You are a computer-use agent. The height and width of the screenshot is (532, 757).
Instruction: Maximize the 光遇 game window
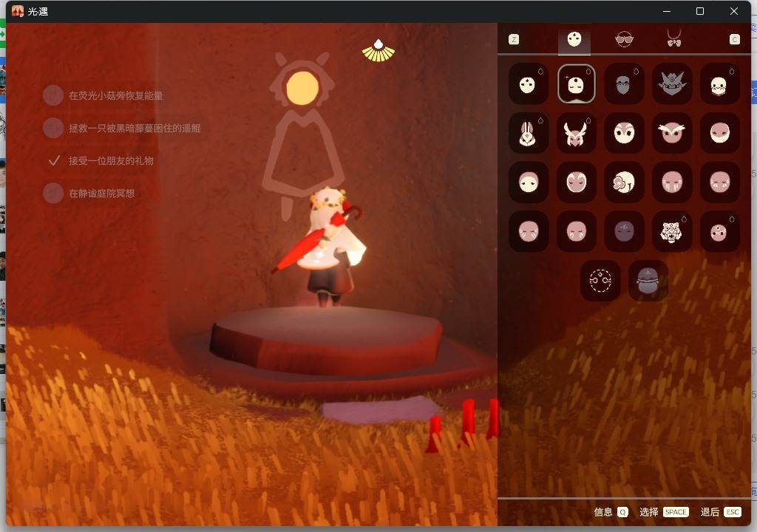point(699,11)
